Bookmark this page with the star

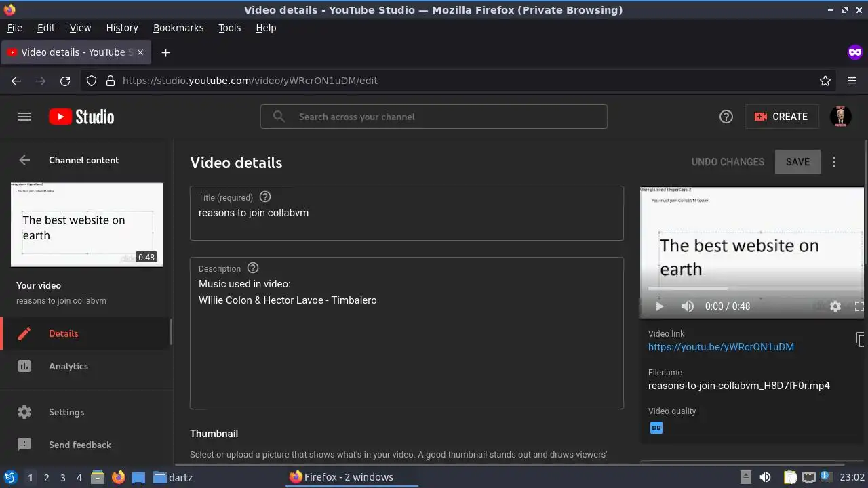pyautogui.click(x=825, y=81)
